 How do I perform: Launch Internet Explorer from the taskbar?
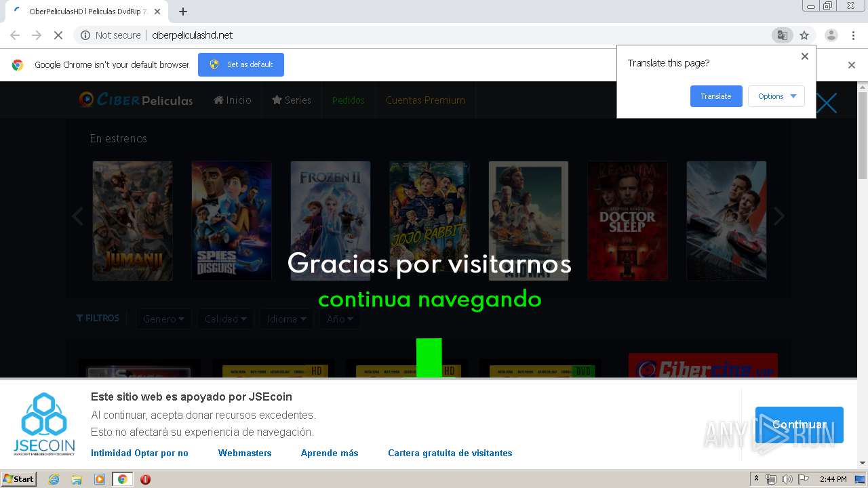[54, 479]
